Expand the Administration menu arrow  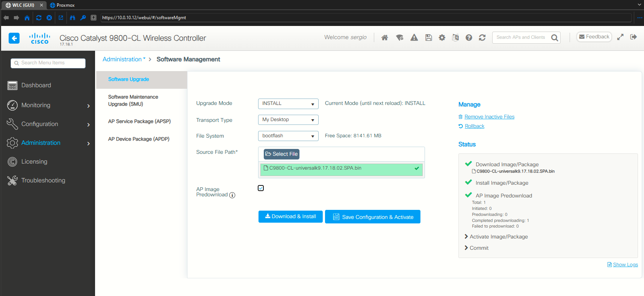point(89,144)
